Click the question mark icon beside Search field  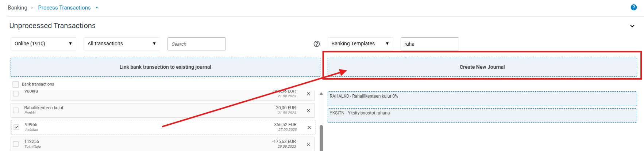tap(316, 44)
